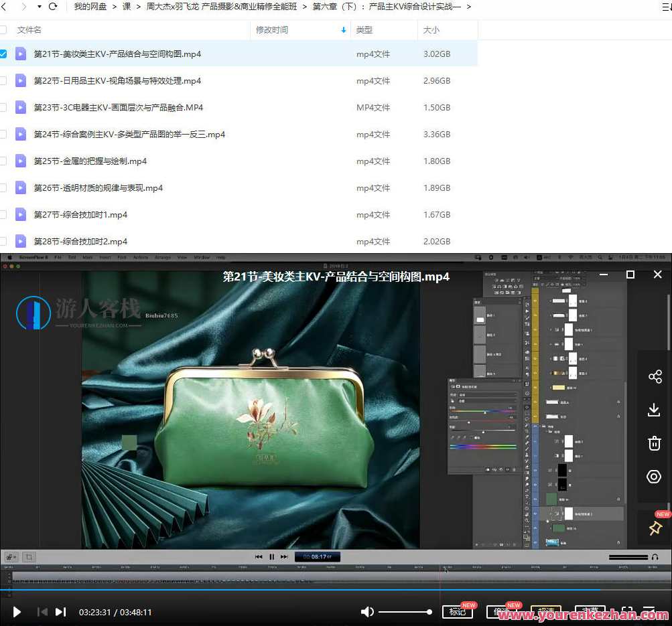
Task: Click the share icon in player sidebar
Action: [655, 376]
